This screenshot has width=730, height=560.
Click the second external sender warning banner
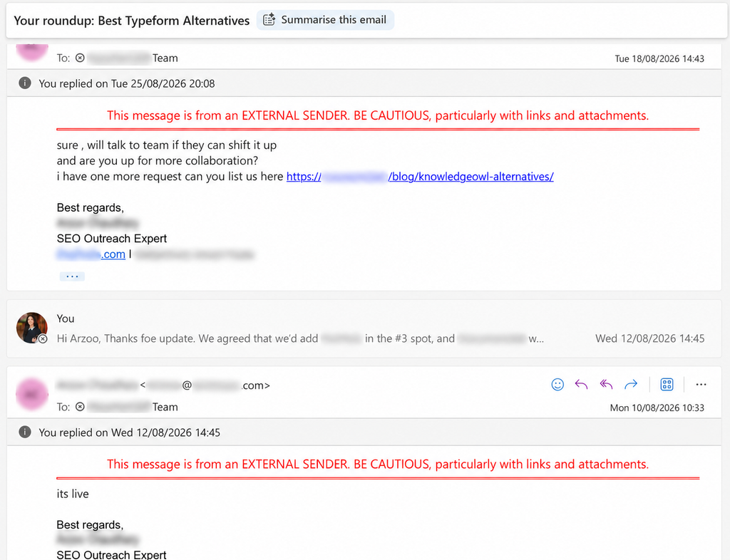tap(378, 465)
